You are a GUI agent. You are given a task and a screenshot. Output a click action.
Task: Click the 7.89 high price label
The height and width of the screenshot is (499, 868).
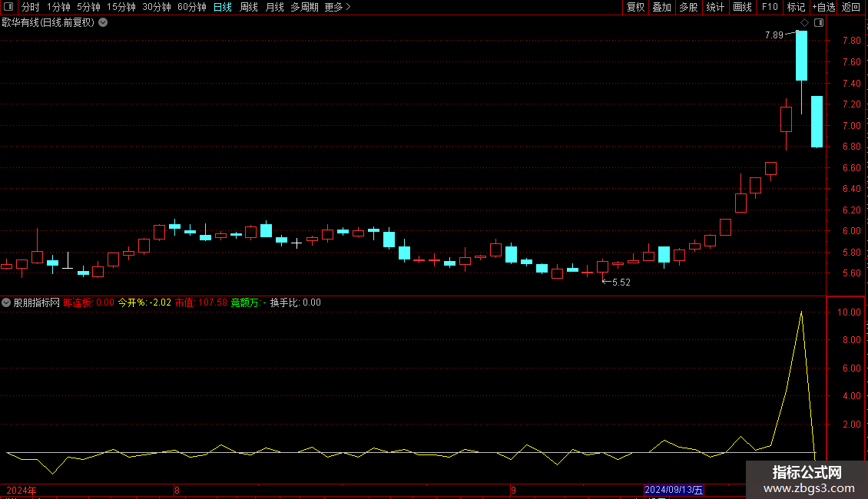pos(774,35)
